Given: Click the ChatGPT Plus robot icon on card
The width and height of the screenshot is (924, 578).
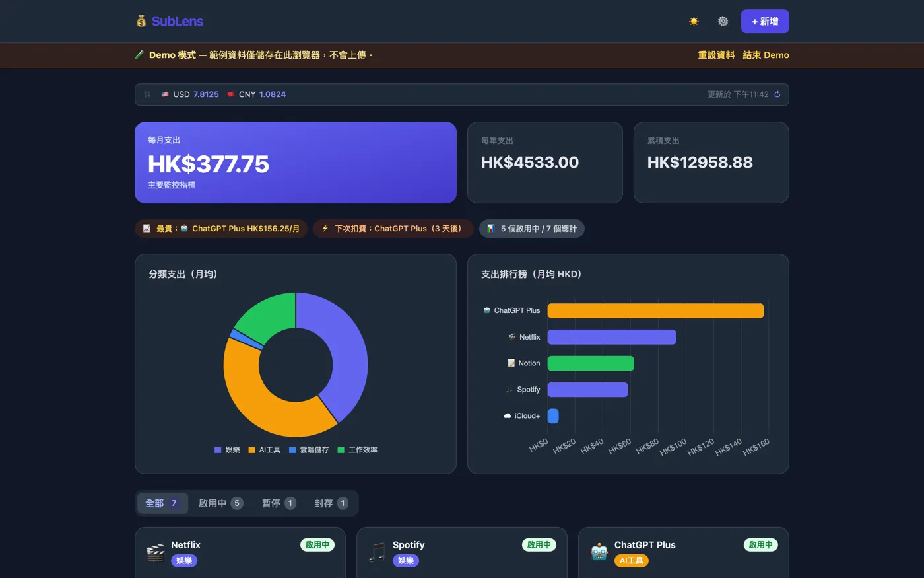Looking at the screenshot, I should (x=599, y=552).
